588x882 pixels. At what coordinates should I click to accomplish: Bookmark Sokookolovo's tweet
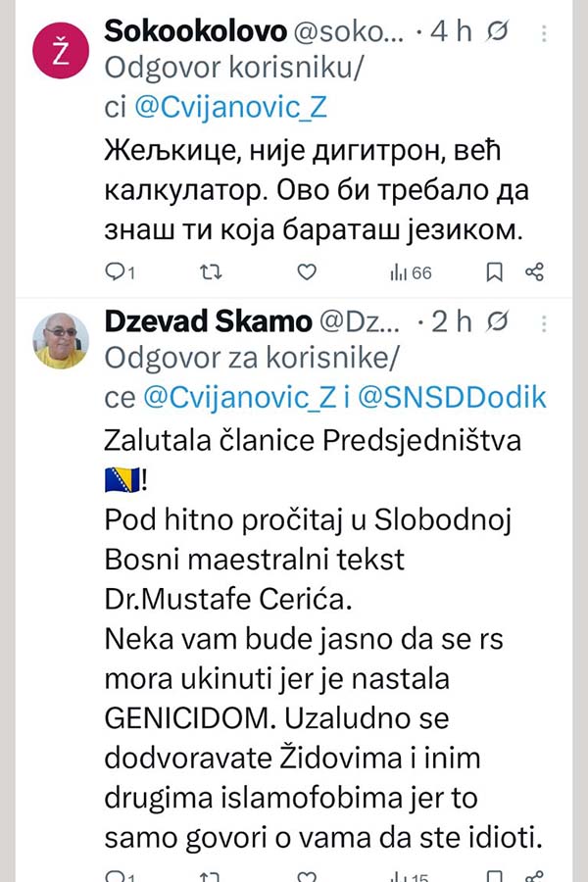pyautogui.click(x=495, y=272)
